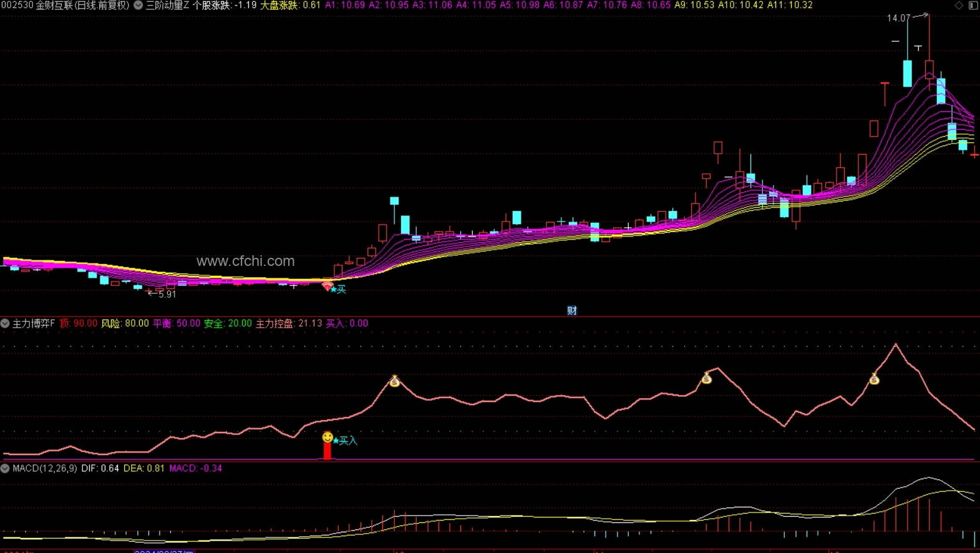Click the MACD(12,26,9) indicator label
The width and height of the screenshot is (980, 553).
click(x=45, y=468)
